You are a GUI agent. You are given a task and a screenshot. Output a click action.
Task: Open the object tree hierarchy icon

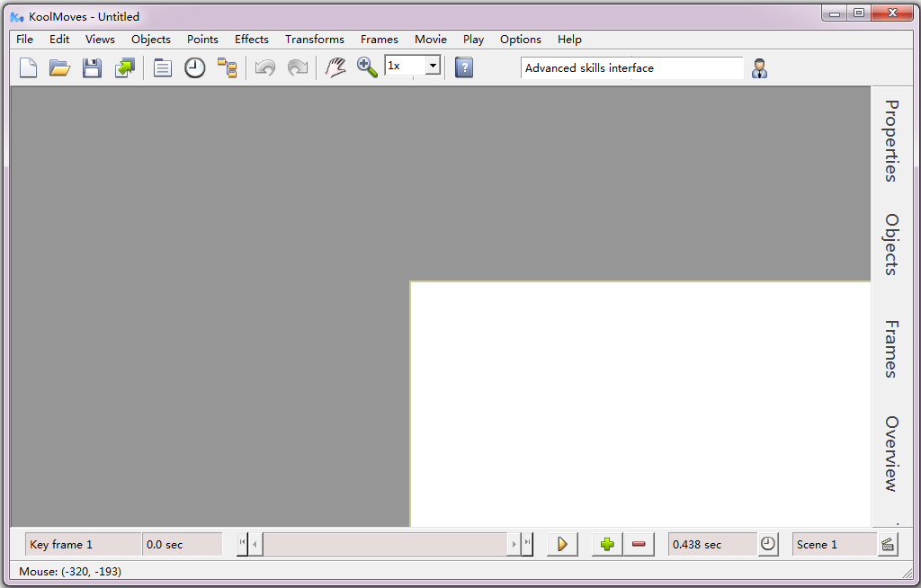(228, 68)
